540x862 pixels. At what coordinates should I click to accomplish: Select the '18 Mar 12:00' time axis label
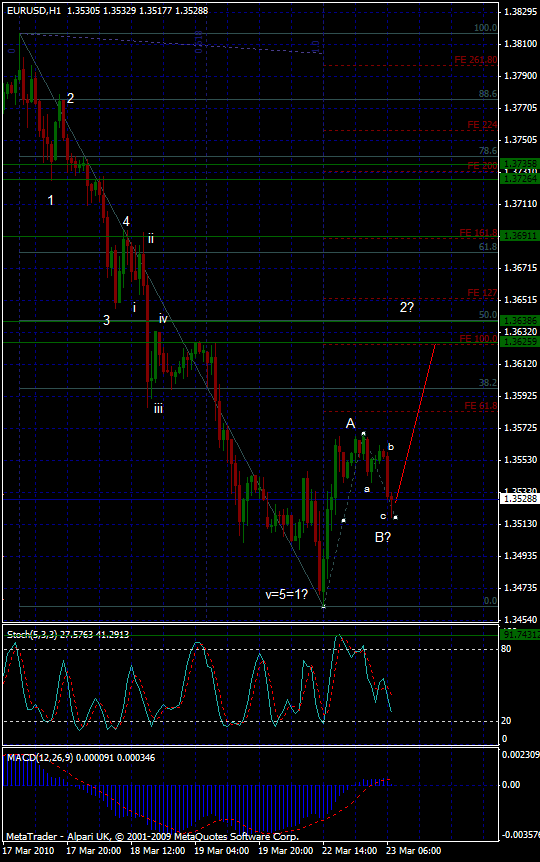pyautogui.click(x=157, y=850)
